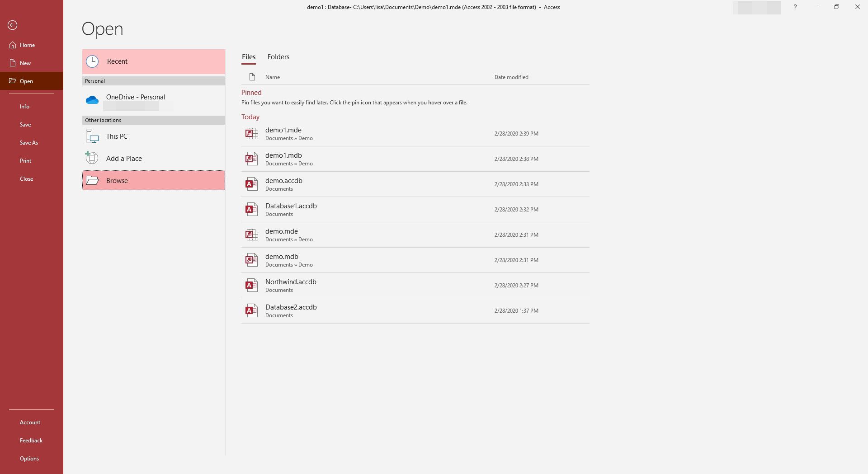The image size is (868, 474).
Task: Open the demo.mdb recent file
Action: click(415, 260)
